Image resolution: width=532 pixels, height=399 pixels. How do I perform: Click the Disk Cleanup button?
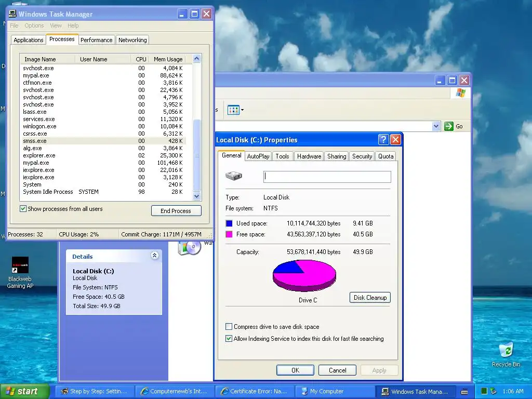point(370,298)
